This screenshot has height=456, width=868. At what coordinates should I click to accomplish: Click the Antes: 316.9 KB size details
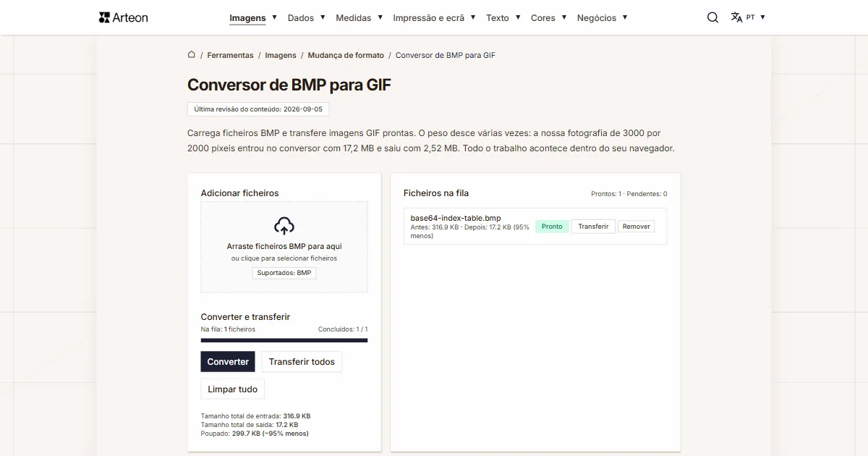pos(470,231)
